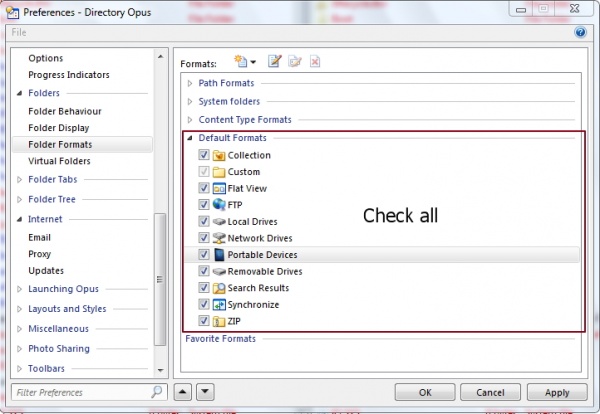600x414 pixels.
Task: Click the Network Drives icon
Action: coord(219,238)
